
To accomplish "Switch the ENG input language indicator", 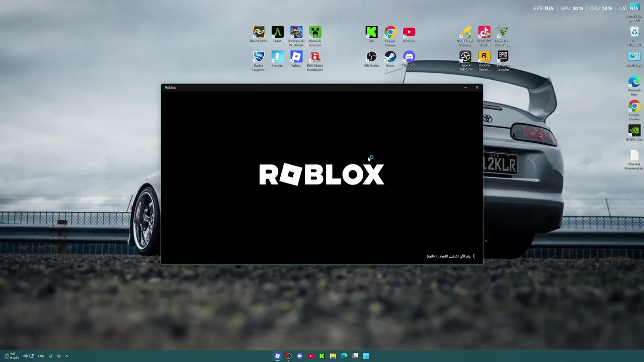I will [41, 356].
